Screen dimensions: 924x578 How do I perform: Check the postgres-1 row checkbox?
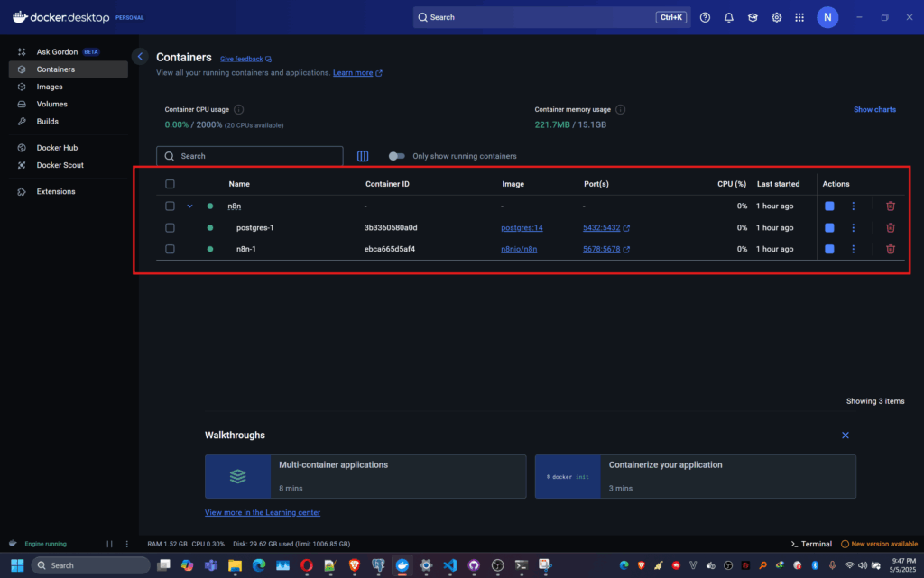point(170,228)
